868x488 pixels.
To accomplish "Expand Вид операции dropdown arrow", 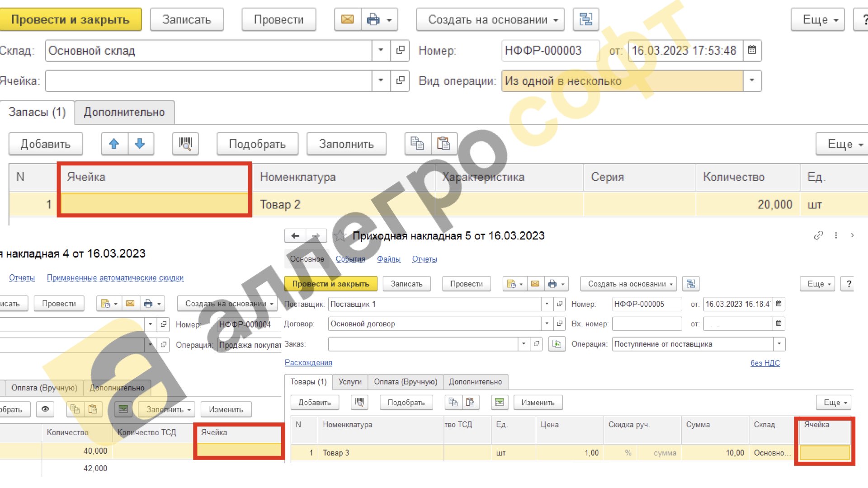I will click(x=752, y=80).
